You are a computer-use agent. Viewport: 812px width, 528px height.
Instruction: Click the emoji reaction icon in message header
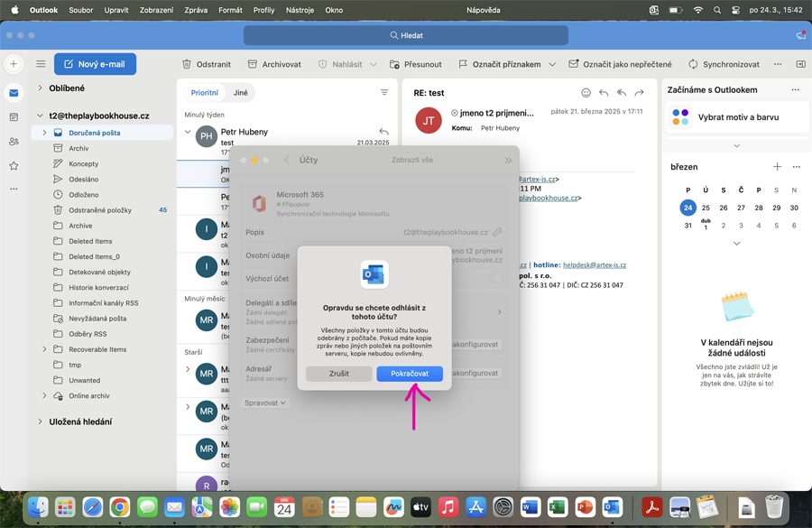point(586,93)
